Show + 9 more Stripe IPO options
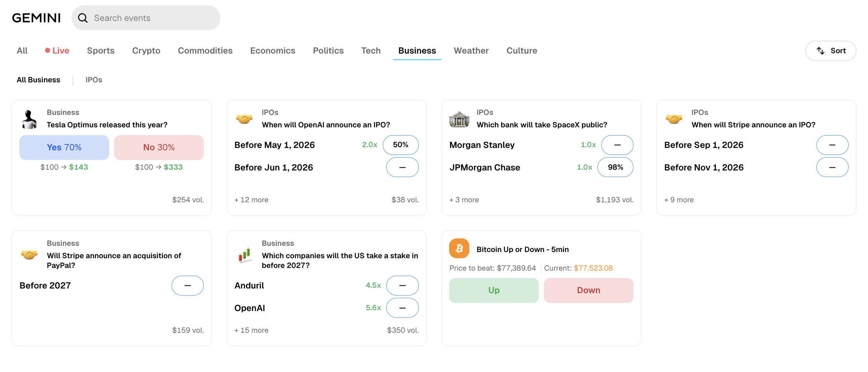Image resolution: width=868 pixels, height=372 pixels. pyautogui.click(x=679, y=200)
